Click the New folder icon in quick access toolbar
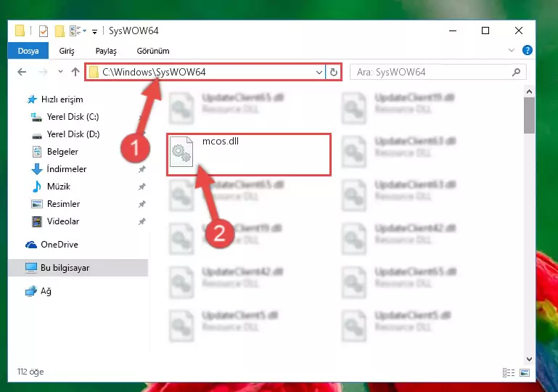 click(x=60, y=31)
